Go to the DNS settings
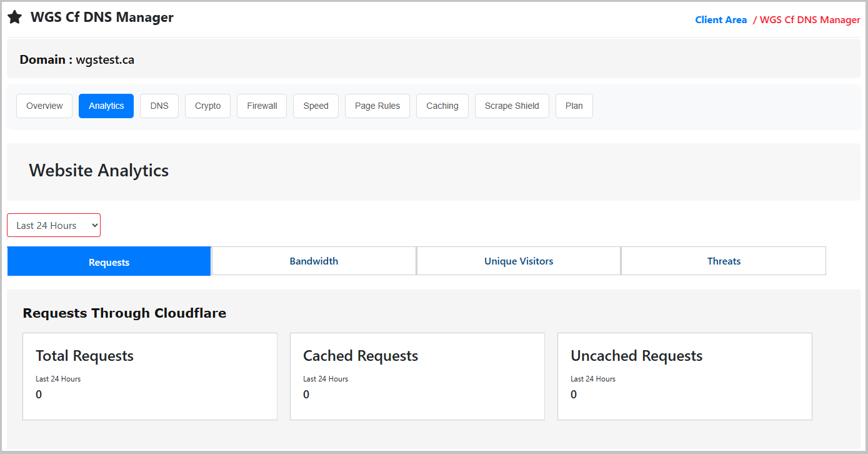This screenshot has width=868, height=454. (159, 106)
